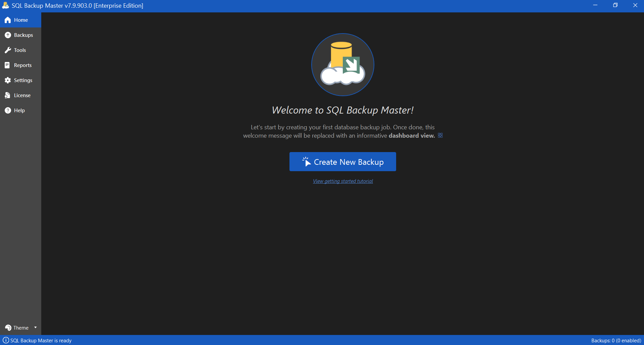Click the Reports document icon
The width and height of the screenshot is (644, 345).
coord(7,65)
